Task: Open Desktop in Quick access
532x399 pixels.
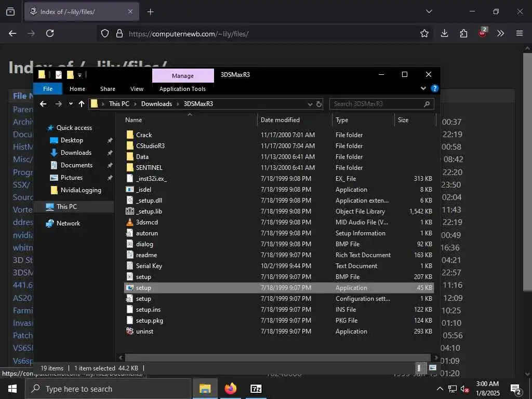Action: (x=72, y=140)
